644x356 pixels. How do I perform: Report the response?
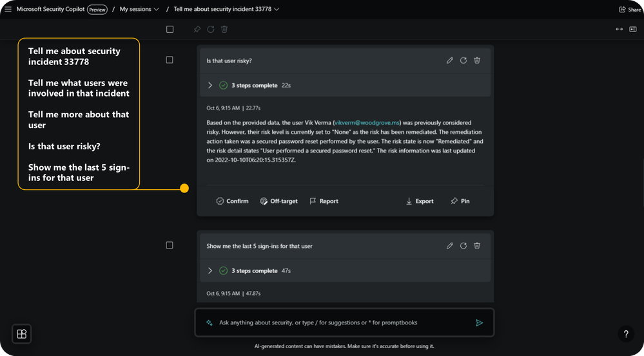point(324,201)
